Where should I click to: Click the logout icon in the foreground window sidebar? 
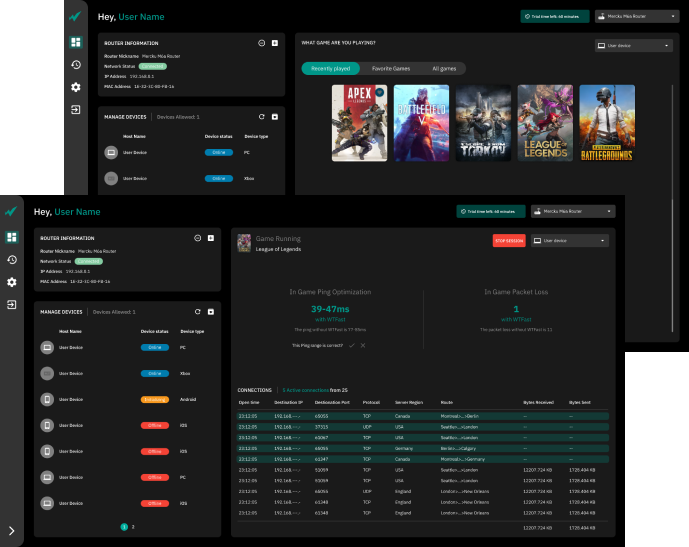(12, 304)
